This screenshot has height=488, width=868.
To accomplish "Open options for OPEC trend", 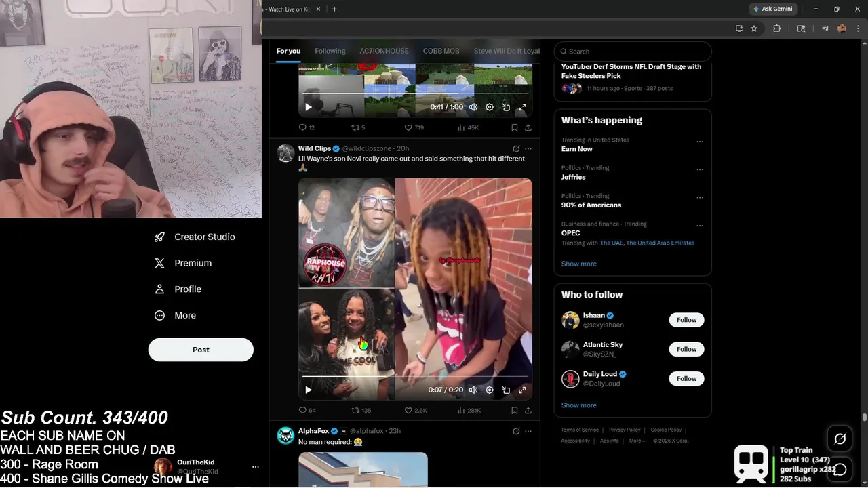I will tap(700, 226).
